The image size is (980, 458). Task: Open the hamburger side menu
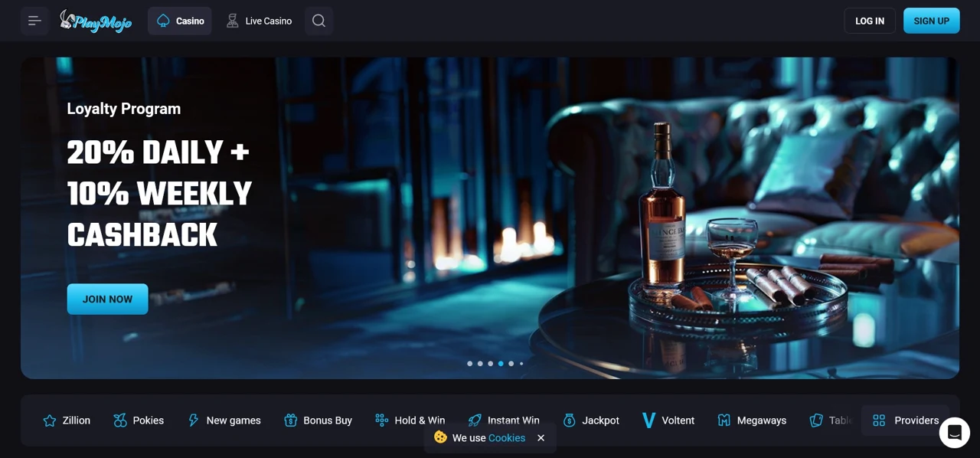pos(34,21)
